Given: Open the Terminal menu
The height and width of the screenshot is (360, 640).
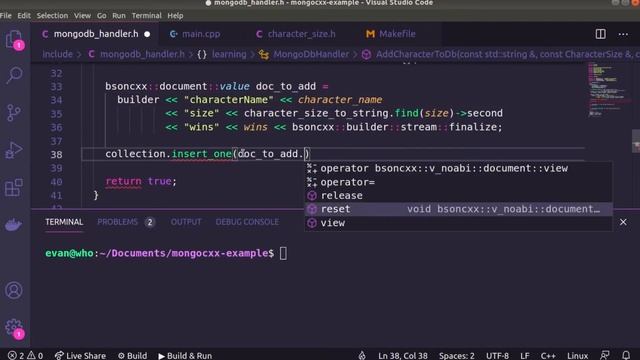Looking at the screenshot, I should 147,16.
